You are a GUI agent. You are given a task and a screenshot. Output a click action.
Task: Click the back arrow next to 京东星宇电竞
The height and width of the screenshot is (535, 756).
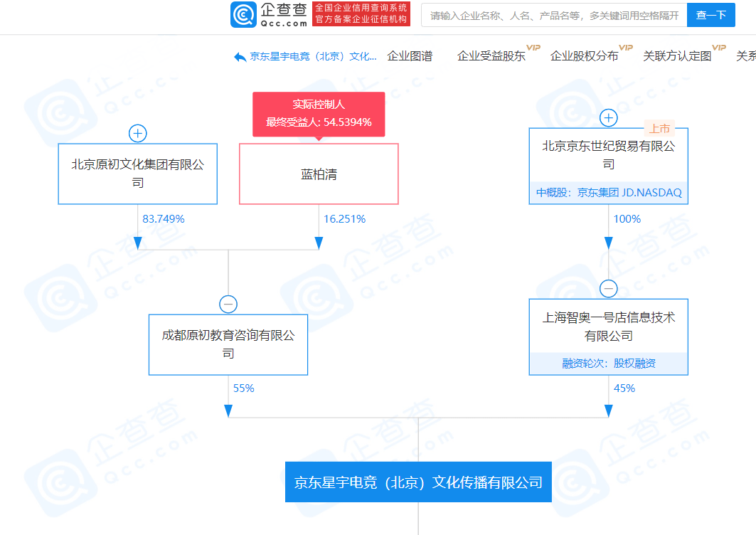tap(240, 57)
